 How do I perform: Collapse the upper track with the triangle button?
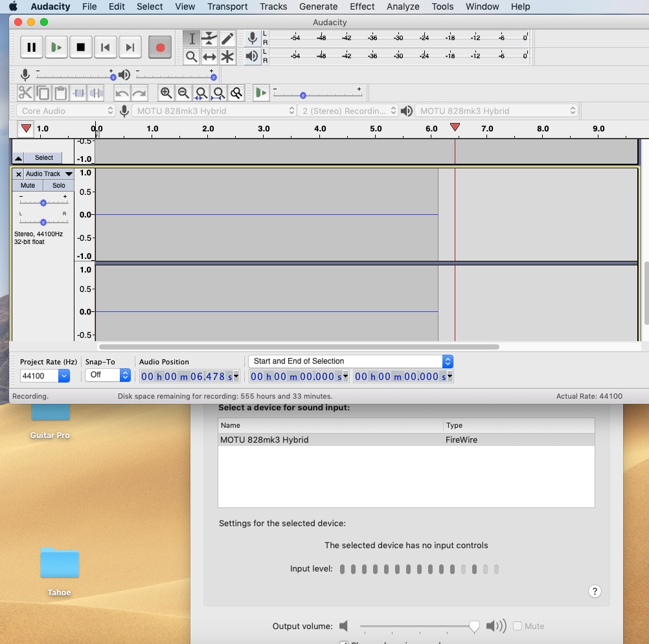18,158
